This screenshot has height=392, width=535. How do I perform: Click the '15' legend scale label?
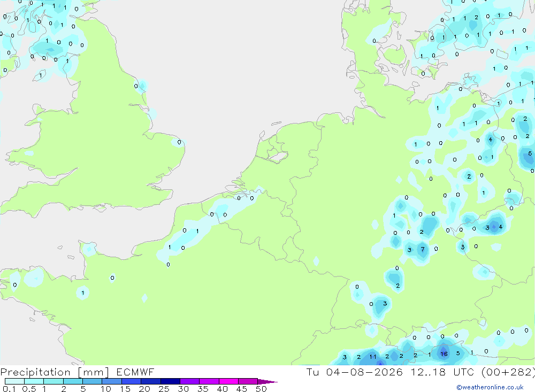coord(125,389)
